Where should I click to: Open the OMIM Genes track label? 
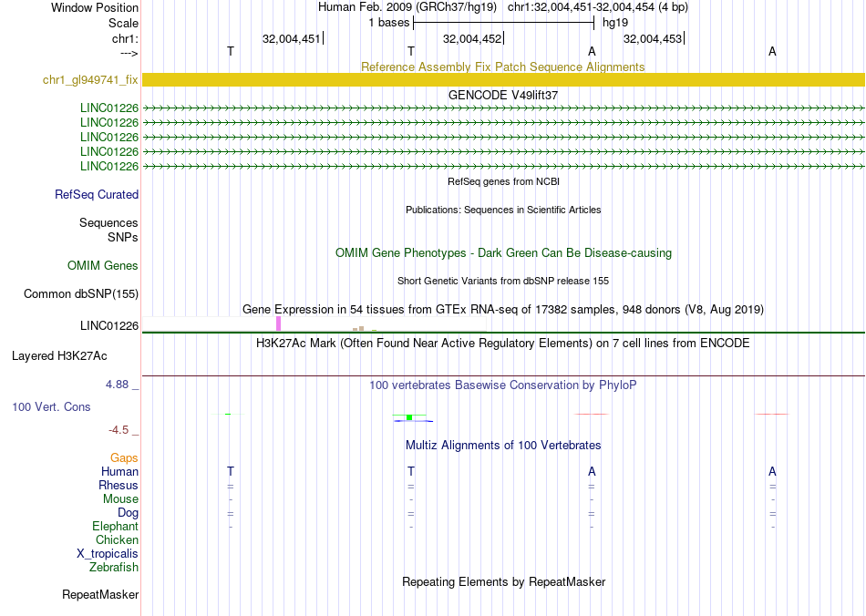(x=103, y=265)
